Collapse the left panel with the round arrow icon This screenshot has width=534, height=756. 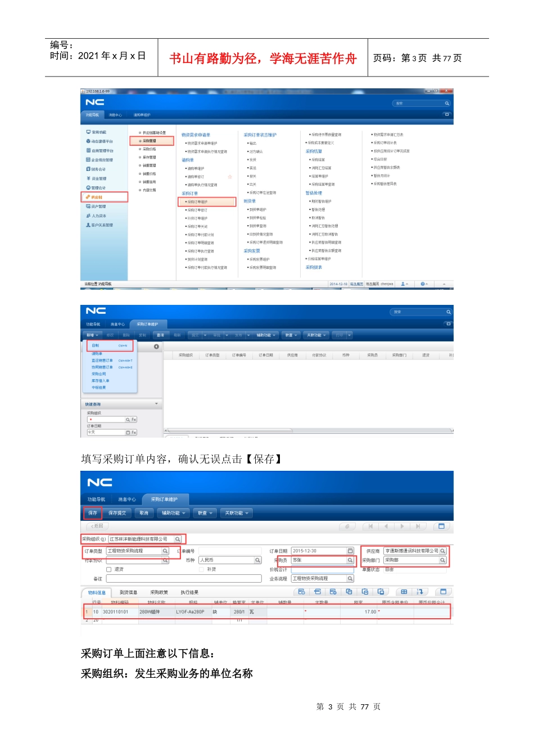[x=156, y=346]
